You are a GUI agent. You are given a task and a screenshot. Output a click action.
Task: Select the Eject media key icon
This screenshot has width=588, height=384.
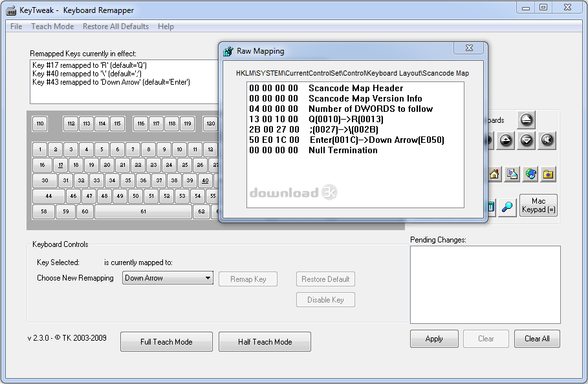(x=527, y=120)
